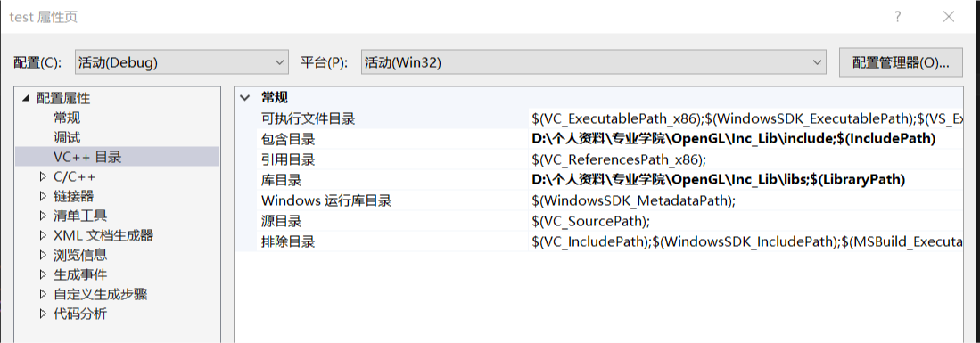The height and width of the screenshot is (343, 980).
Task: Expand the 清单工具 node arrow
Action: point(43,216)
